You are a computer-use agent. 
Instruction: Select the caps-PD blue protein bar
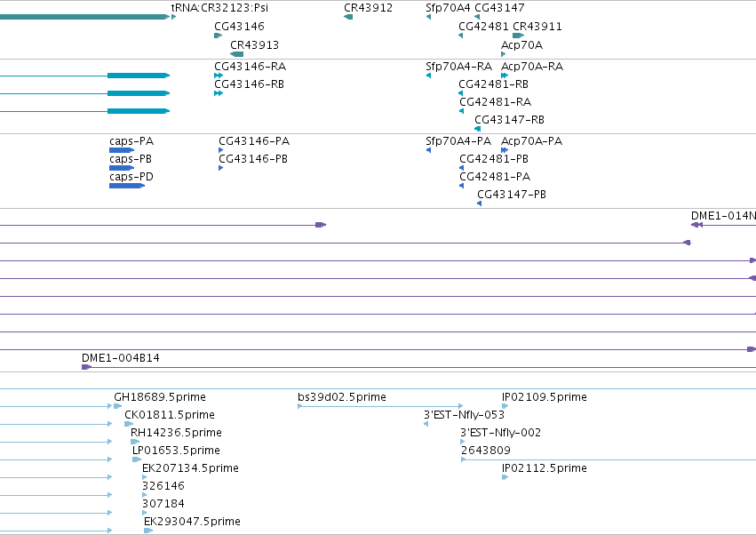[x=127, y=186]
